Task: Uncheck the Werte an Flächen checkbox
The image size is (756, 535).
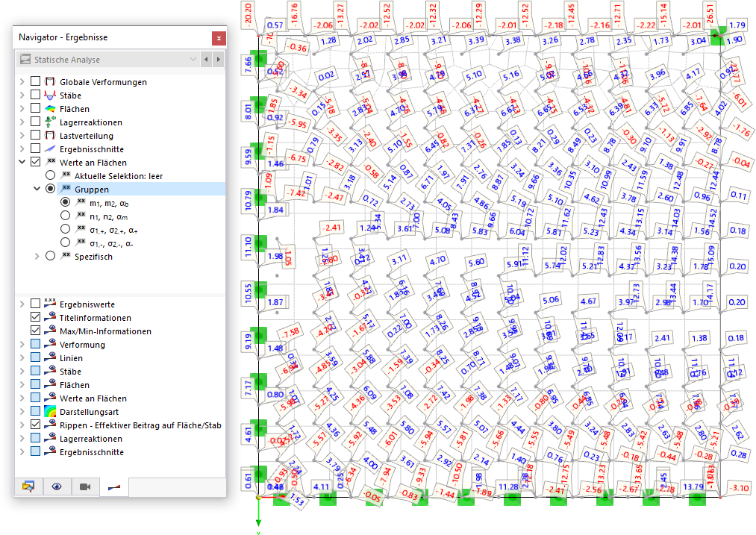Action: tap(35, 162)
